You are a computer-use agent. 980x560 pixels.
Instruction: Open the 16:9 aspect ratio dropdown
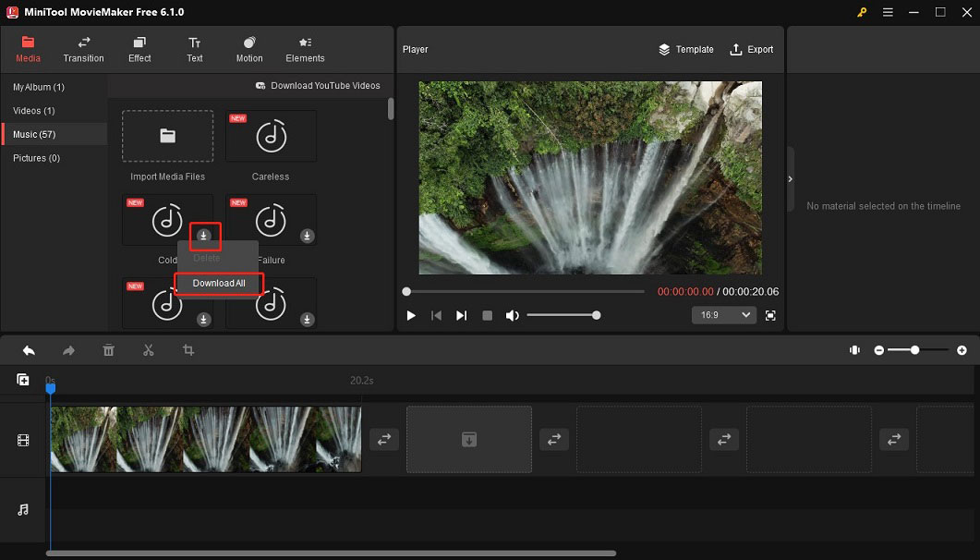click(724, 315)
